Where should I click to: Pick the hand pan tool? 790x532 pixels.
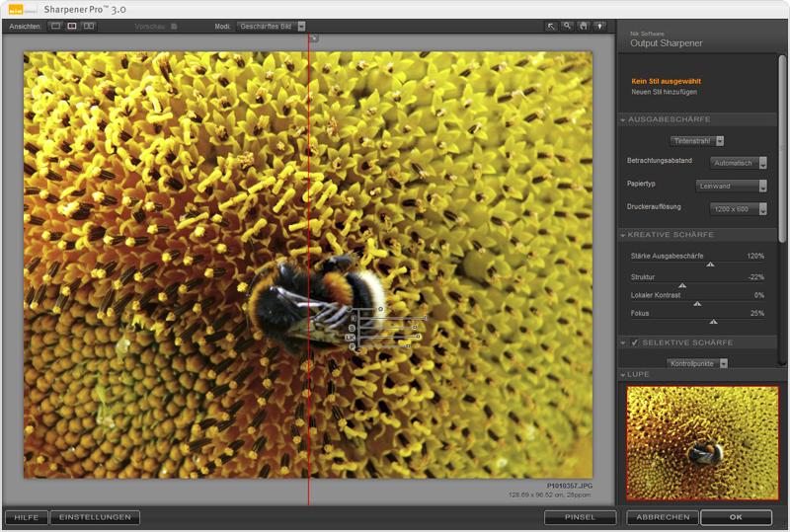pyautogui.click(x=584, y=27)
